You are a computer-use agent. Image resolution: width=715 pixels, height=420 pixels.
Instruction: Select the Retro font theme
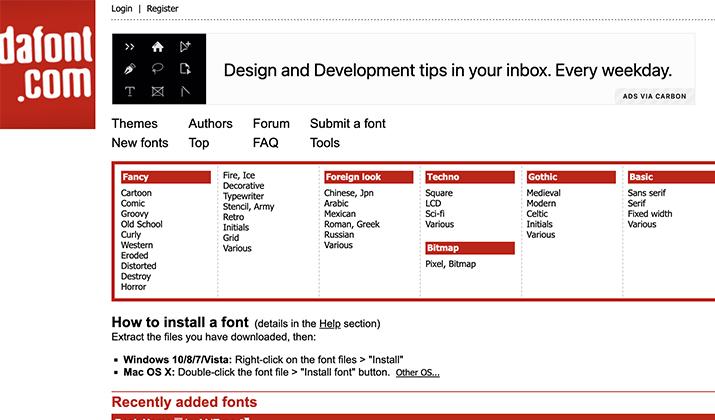click(x=233, y=217)
